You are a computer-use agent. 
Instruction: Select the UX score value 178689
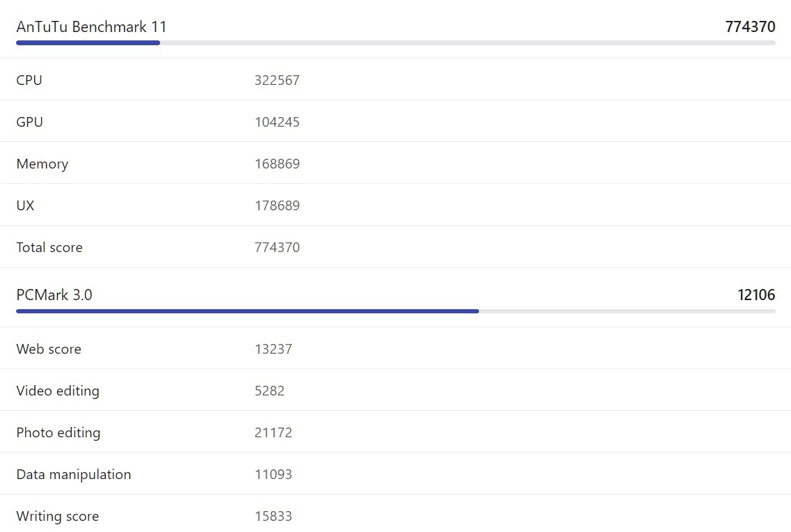[x=277, y=205]
